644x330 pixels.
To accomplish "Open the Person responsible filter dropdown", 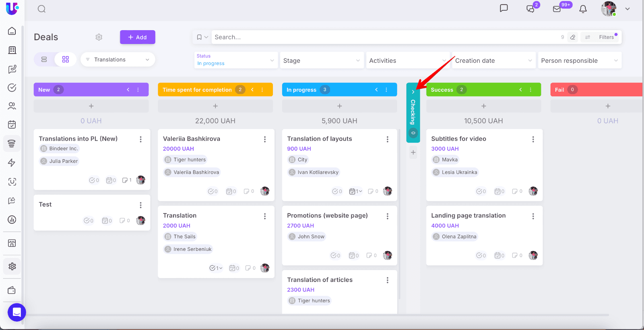I will 579,61.
